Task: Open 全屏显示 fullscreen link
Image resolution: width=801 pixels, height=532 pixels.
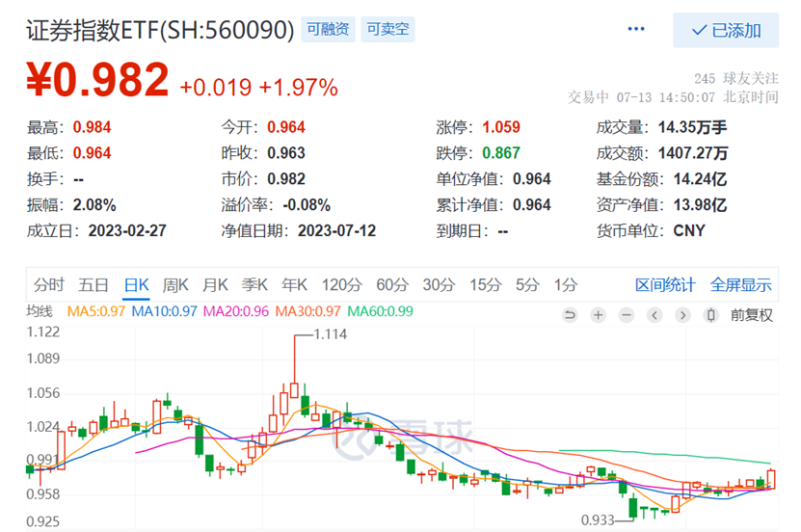Action: click(740, 285)
